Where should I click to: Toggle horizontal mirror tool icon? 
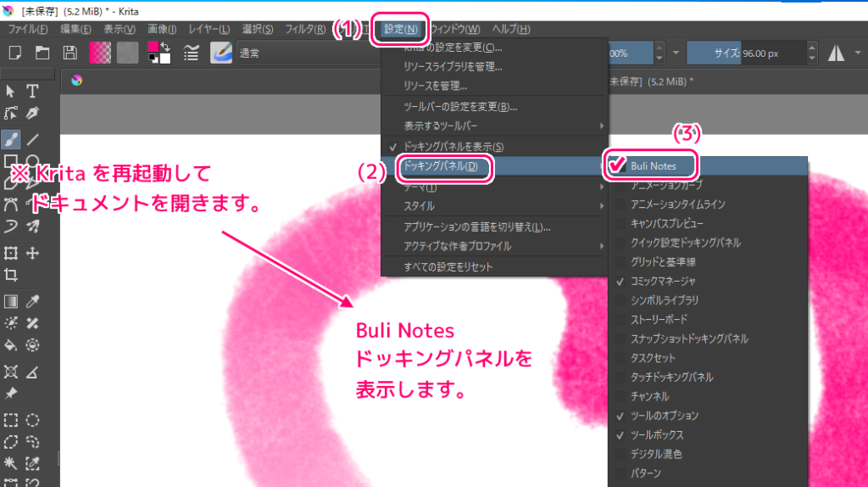point(836,53)
